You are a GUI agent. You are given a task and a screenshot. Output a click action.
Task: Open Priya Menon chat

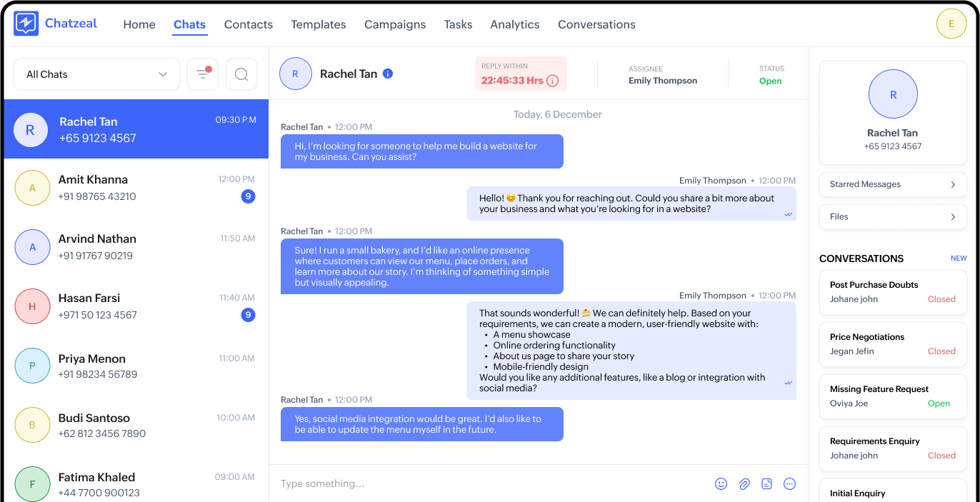pyautogui.click(x=136, y=366)
